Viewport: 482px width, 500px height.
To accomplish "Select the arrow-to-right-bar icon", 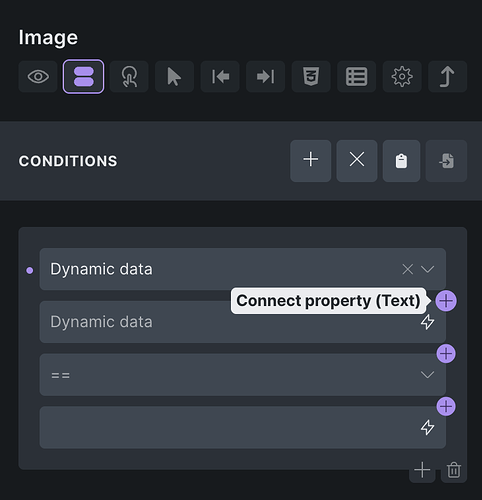I will (265, 77).
